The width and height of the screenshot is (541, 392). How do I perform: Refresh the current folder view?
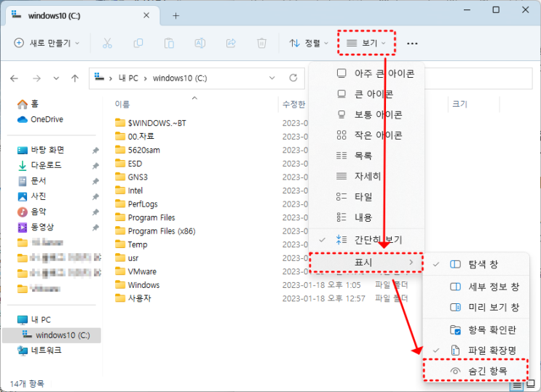point(293,78)
